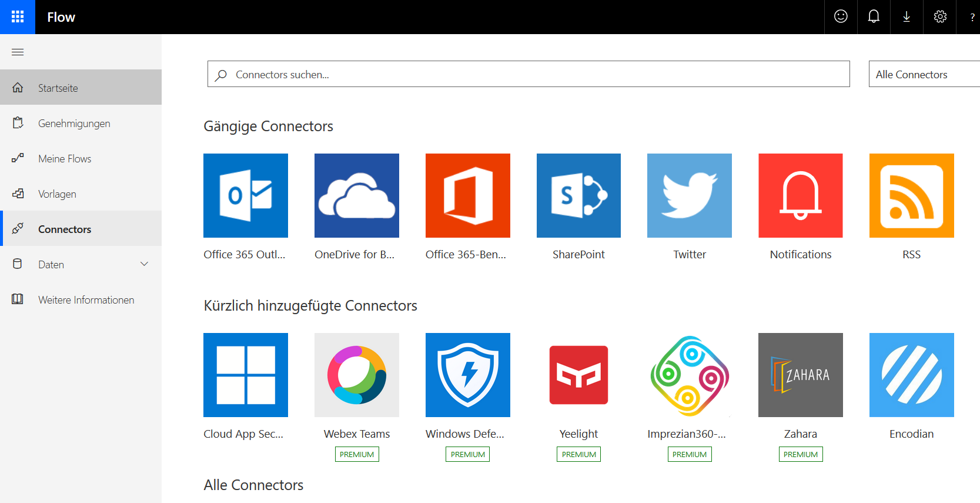The width and height of the screenshot is (980, 503).
Task: Open Vorlagen in sidebar
Action: pos(81,194)
